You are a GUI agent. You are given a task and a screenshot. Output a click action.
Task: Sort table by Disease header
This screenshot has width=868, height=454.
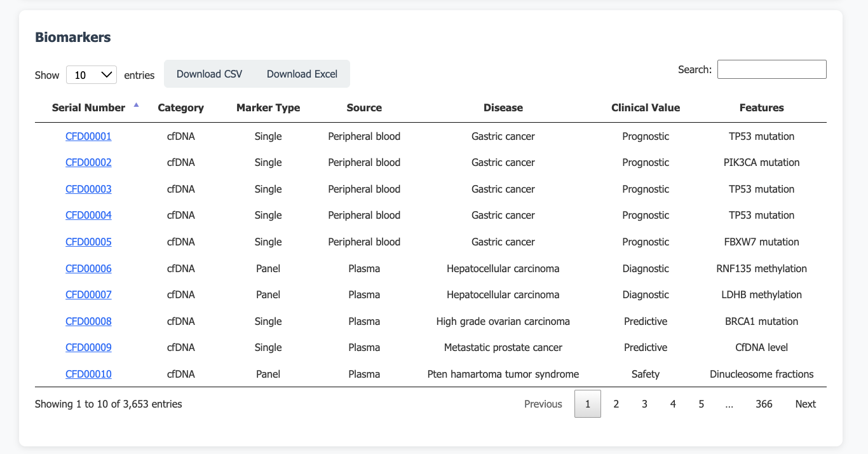click(503, 107)
